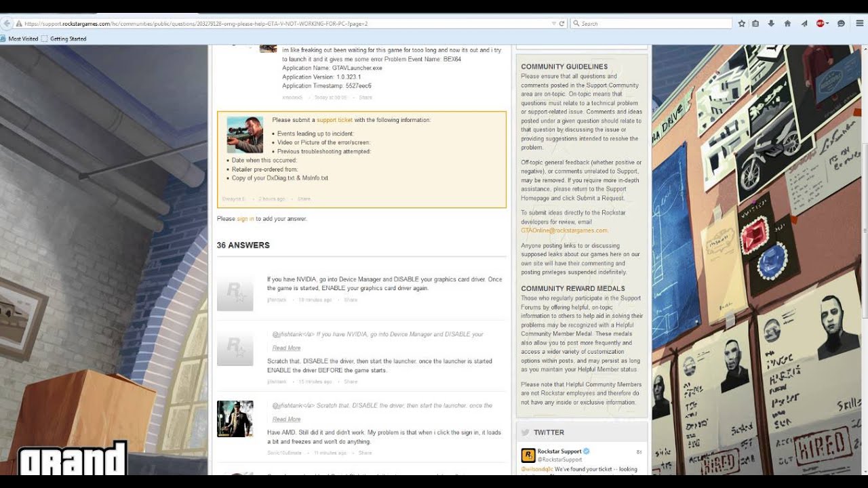Click the avatar of the AMD answer

pos(235,419)
